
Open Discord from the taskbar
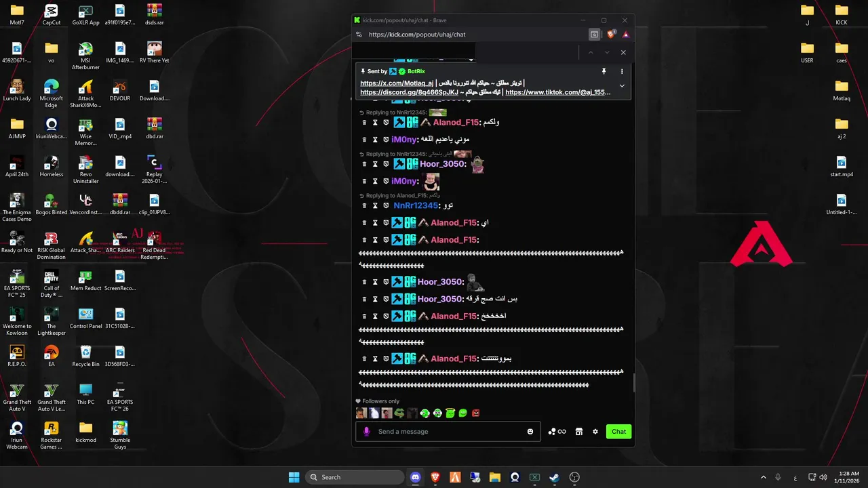(x=416, y=477)
